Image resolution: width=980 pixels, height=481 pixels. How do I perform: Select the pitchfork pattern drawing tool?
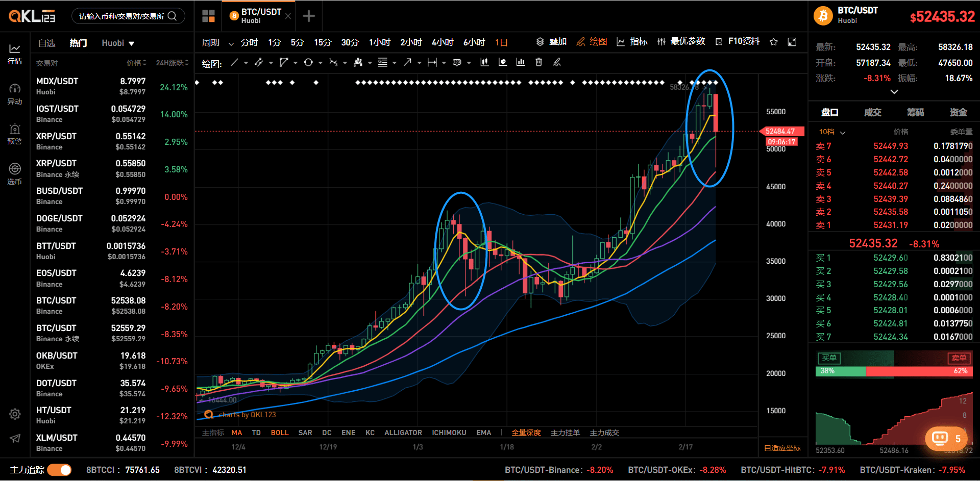click(358, 62)
